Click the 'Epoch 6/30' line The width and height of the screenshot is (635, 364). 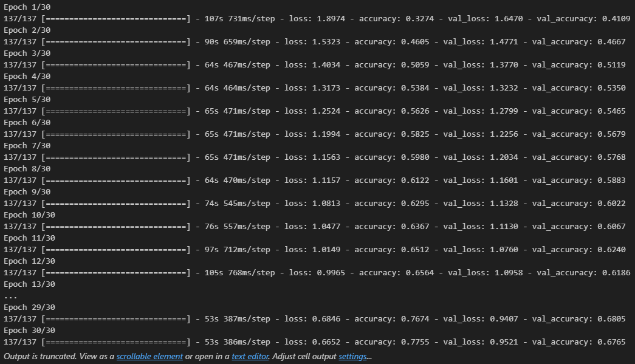point(27,122)
